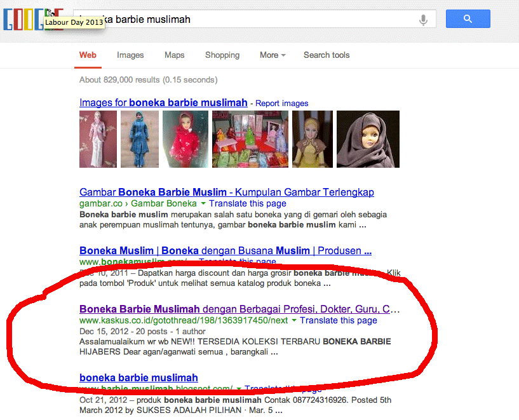
Task: Expand dropdown arrow beside kaskus.co.id URL
Action: point(294,320)
